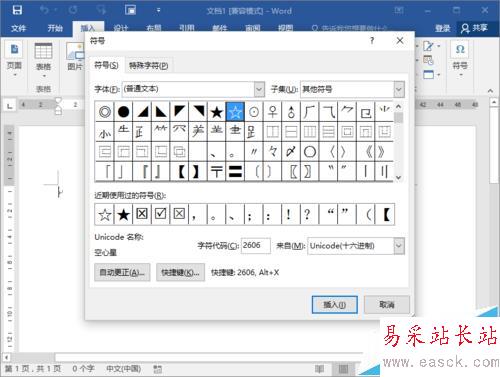Select the black left bracket 【 in grid
The width and height of the screenshot is (500, 377).
[180, 172]
